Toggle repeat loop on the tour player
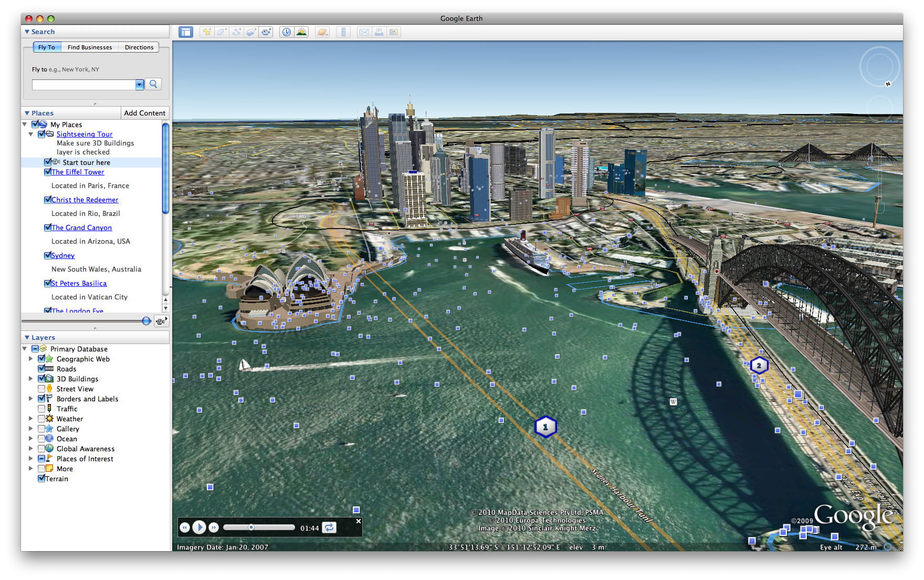The image size is (924, 580). [329, 527]
